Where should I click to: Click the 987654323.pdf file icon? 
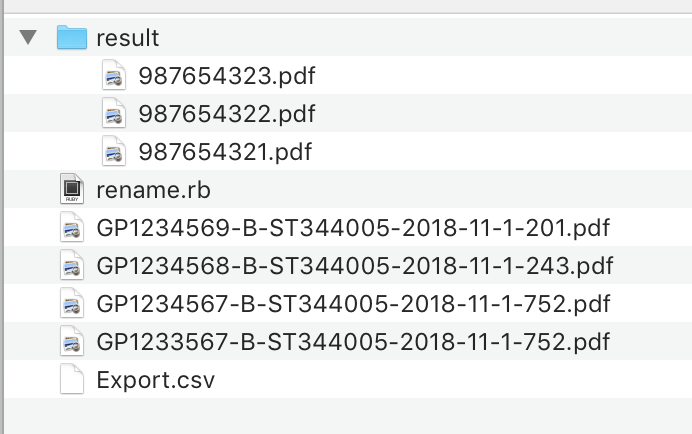click(x=114, y=76)
